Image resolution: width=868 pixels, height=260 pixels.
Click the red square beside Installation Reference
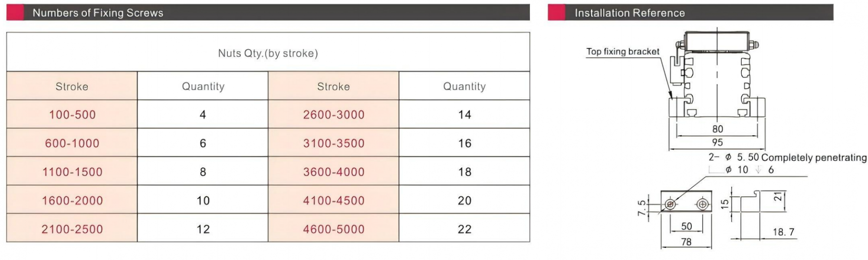[556, 13]
